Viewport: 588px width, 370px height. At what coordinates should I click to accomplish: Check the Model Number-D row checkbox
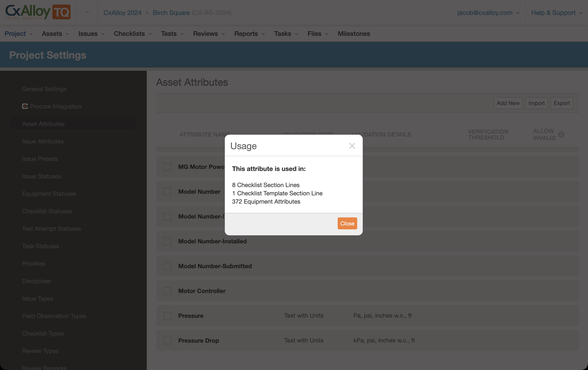[x=167, y=216]
